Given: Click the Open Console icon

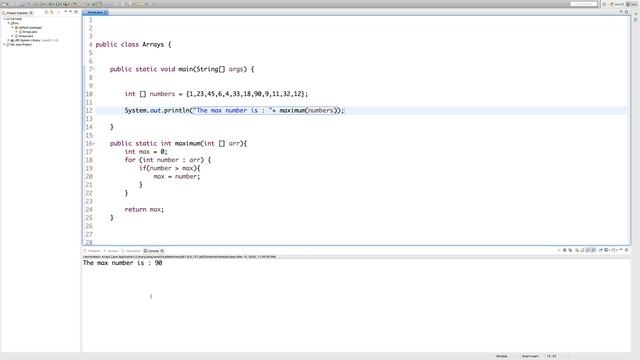Looking at the screenshot, I should click(614, 250).
